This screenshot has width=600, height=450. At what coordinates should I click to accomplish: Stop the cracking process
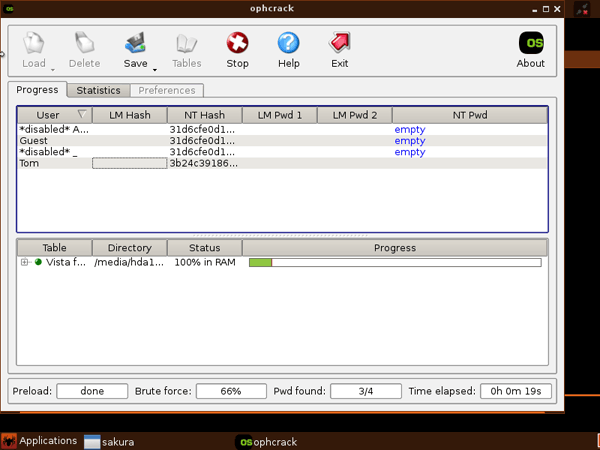pyautogui.click(x=237, y=48)
